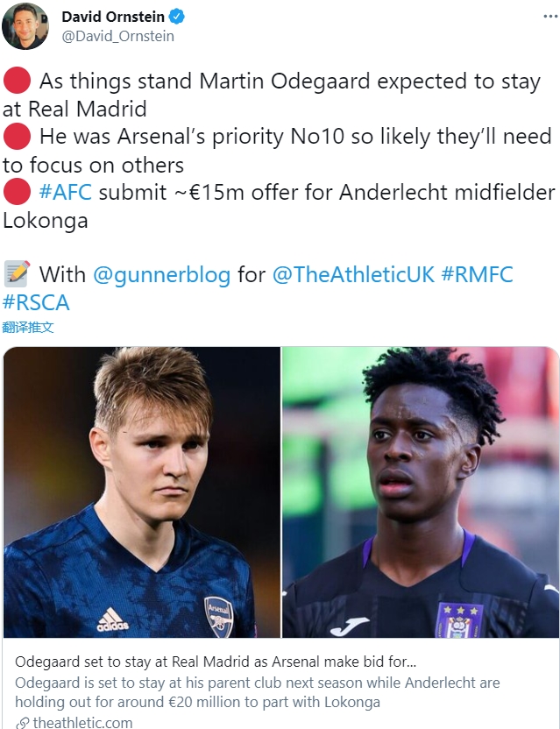Open the theathletic.com domain link
Viewport: 560px width, 729px height.
tap(82, 723)
